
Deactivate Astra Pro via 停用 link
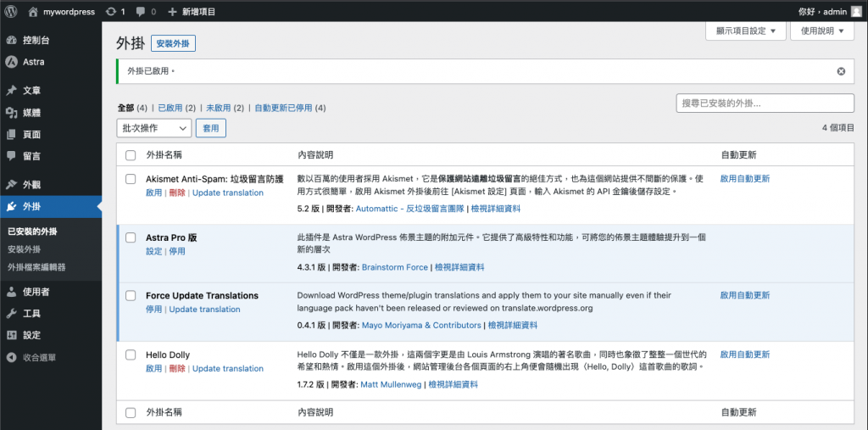point(177,251)
